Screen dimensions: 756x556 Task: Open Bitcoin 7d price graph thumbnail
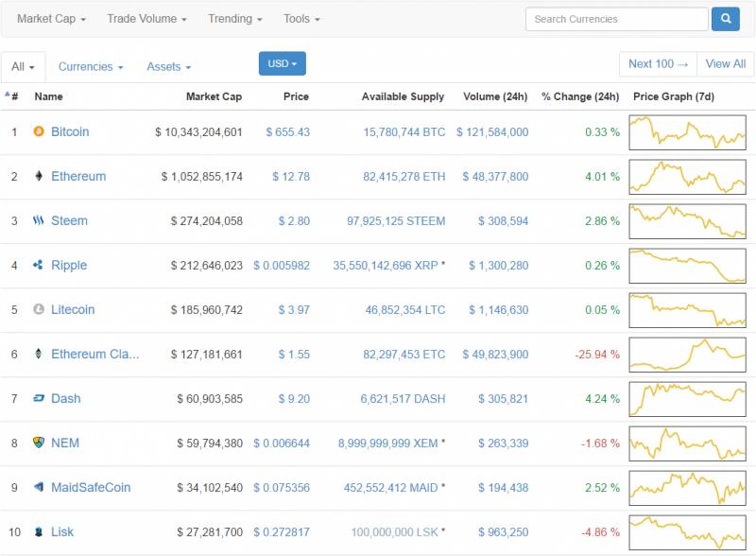point(688,132)
